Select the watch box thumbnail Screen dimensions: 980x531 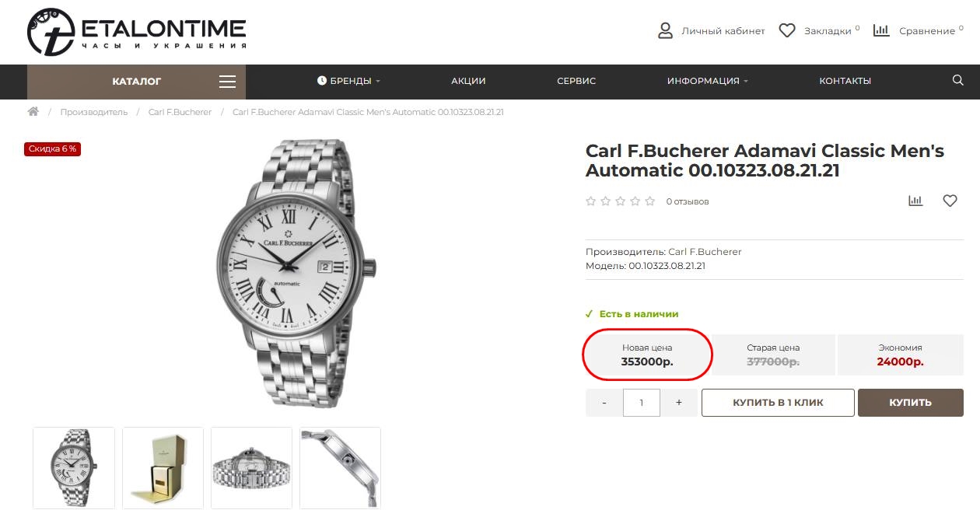tap(163, 468)
